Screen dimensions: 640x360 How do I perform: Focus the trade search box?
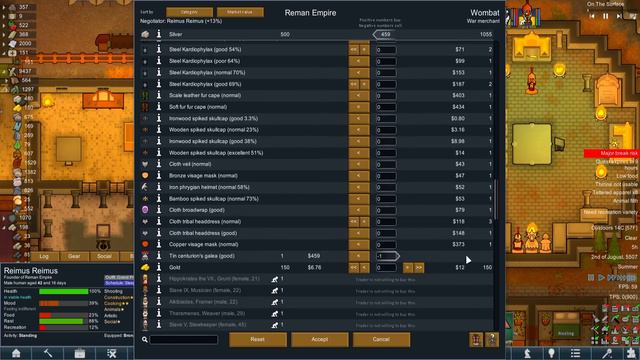click(x=184, y=339)
